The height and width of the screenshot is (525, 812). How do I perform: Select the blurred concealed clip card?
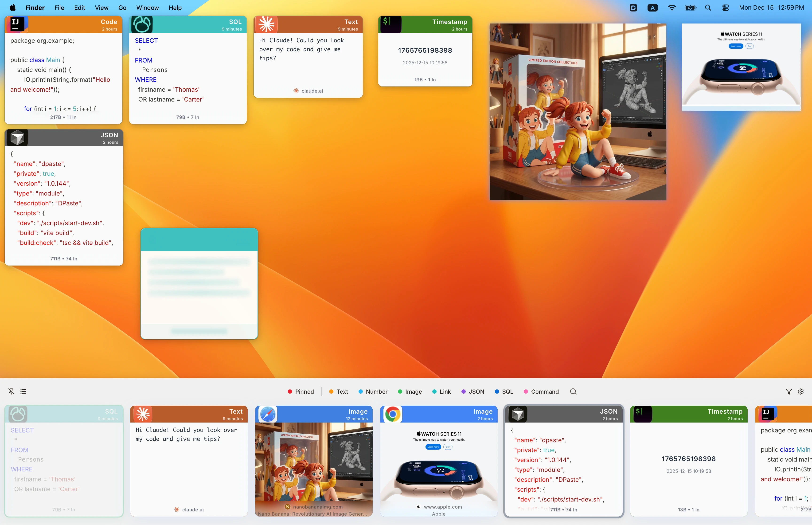click(x=199, y=283)
